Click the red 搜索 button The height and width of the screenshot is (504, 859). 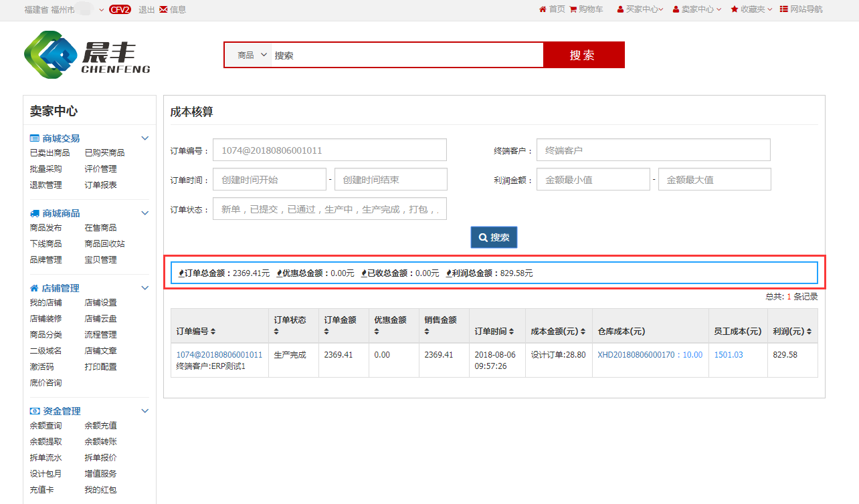583,55
